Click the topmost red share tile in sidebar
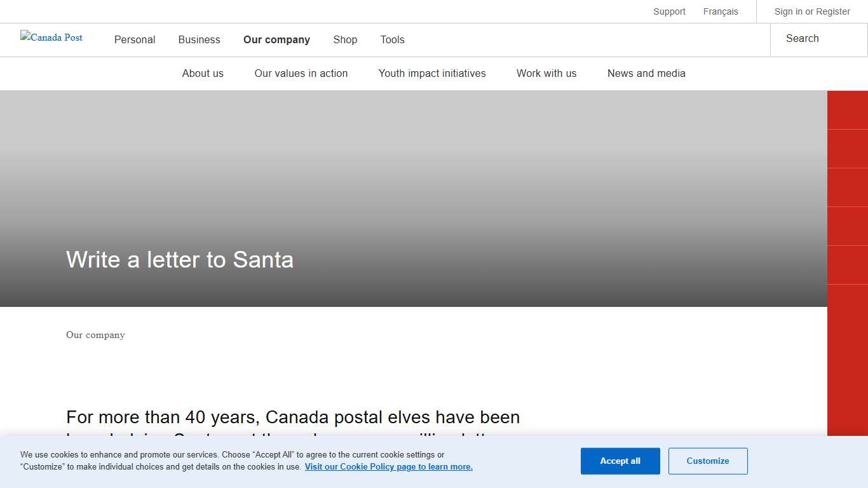The width and height of the screenshot is (868, 488). pos(848,109)
